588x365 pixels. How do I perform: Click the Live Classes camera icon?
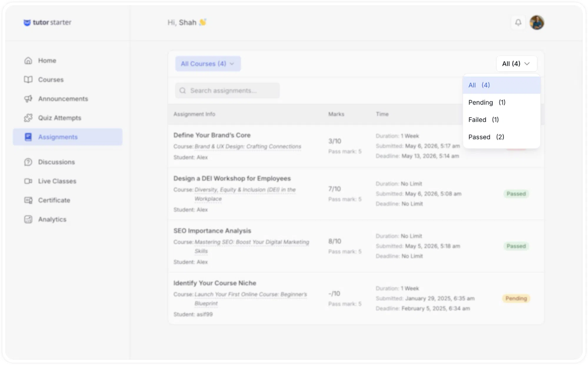(x=28, y=181)
